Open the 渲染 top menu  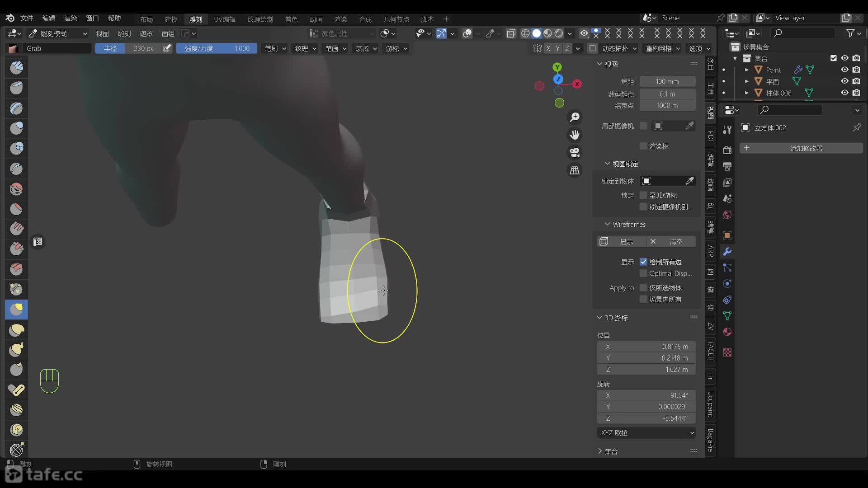click(71, 18)
